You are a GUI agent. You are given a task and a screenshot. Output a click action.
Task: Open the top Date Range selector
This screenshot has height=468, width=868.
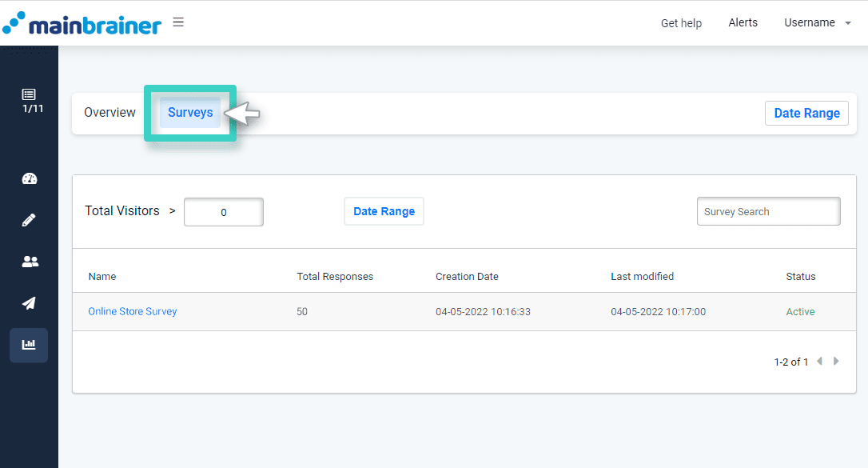(x=806, y=113)
